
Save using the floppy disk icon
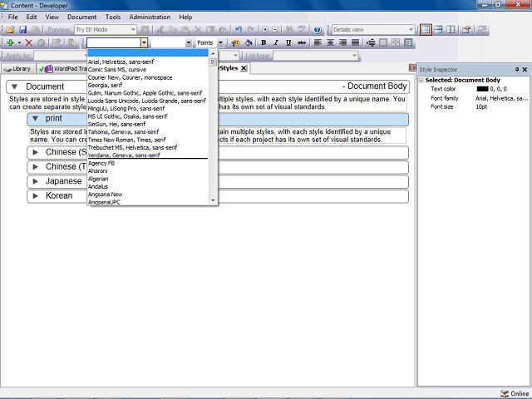[x=22, y=30]
